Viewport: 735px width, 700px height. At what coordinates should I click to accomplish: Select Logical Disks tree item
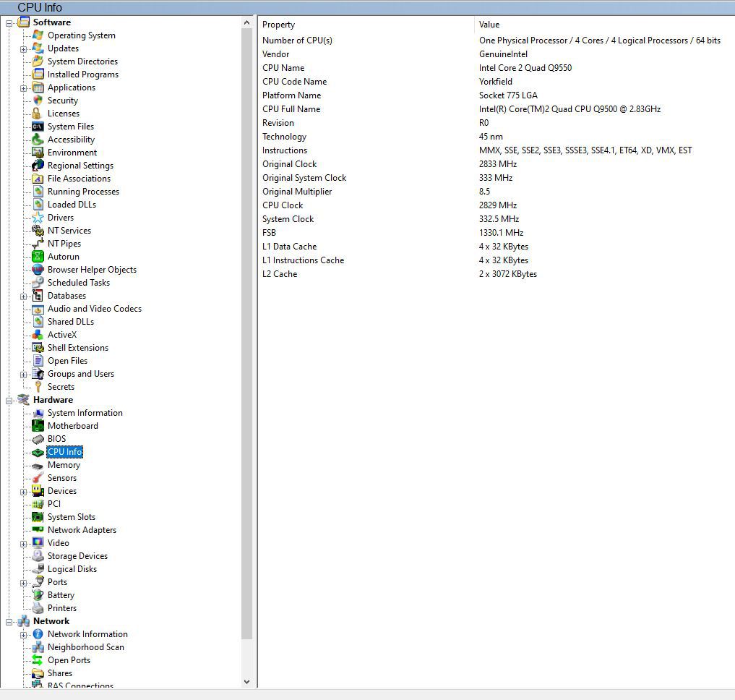[72, 569]
